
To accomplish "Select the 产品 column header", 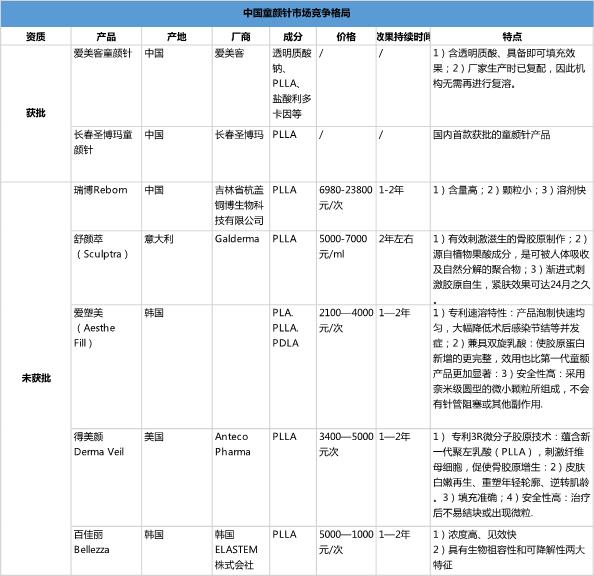I will point(106,37).
